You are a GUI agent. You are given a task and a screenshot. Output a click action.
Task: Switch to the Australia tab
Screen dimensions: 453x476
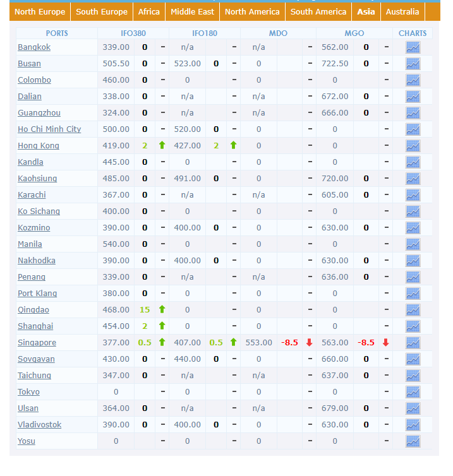tap(402, 12)
